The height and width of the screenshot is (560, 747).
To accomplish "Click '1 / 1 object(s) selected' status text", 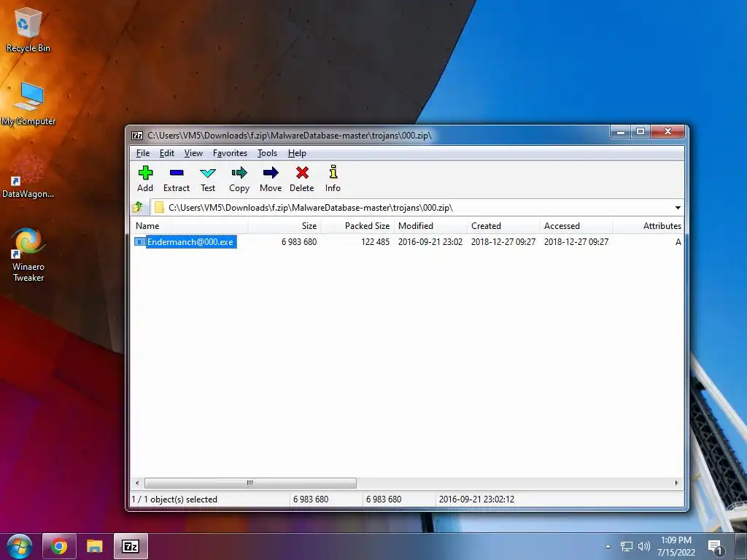I will coord(174,499).
